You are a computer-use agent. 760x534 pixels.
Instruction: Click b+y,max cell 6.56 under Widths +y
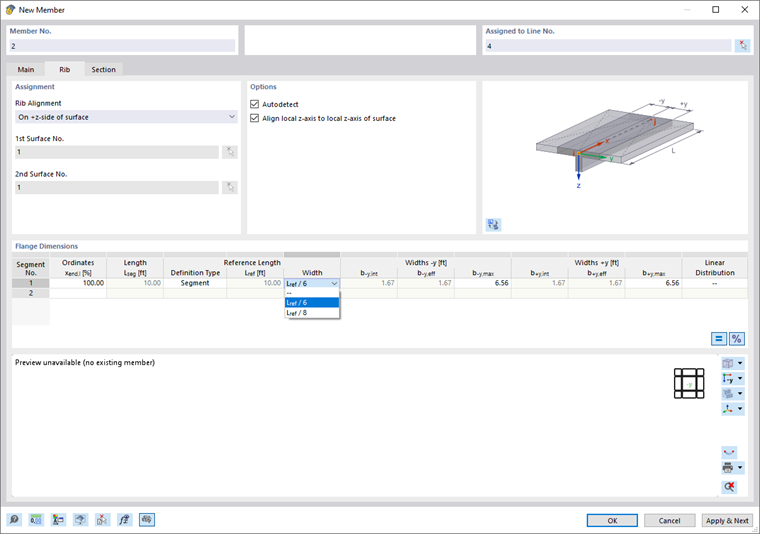coord(653,283)
